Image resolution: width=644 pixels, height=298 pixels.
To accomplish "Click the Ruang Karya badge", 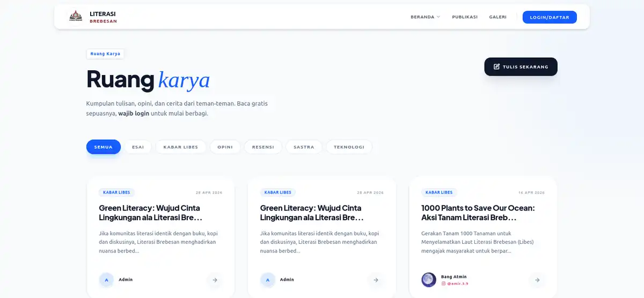I will pos(106,54).
